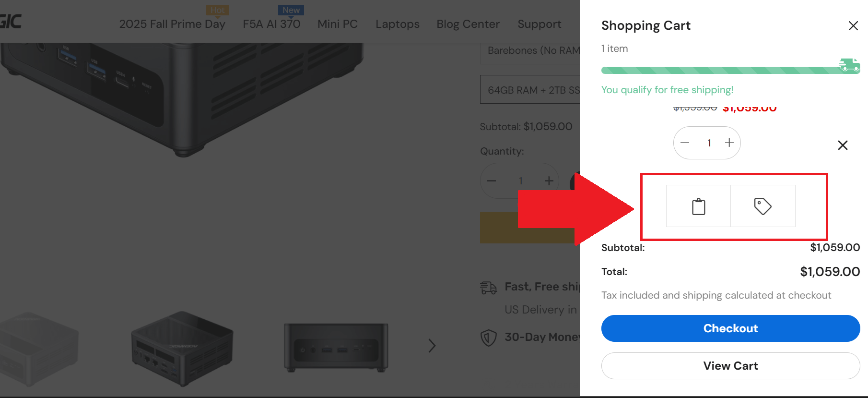Open the View Cart page

(730, 366)
